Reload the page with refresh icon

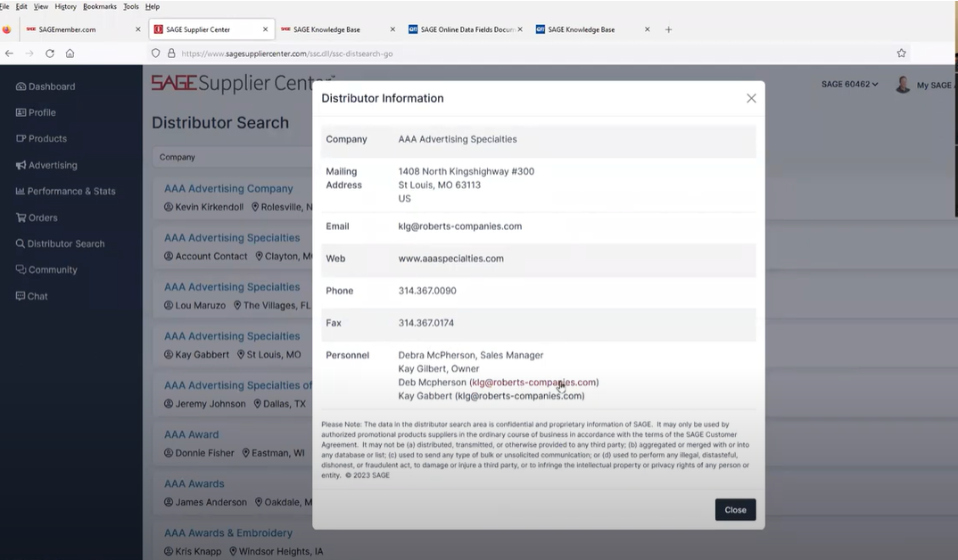click(x=50, y=54)
